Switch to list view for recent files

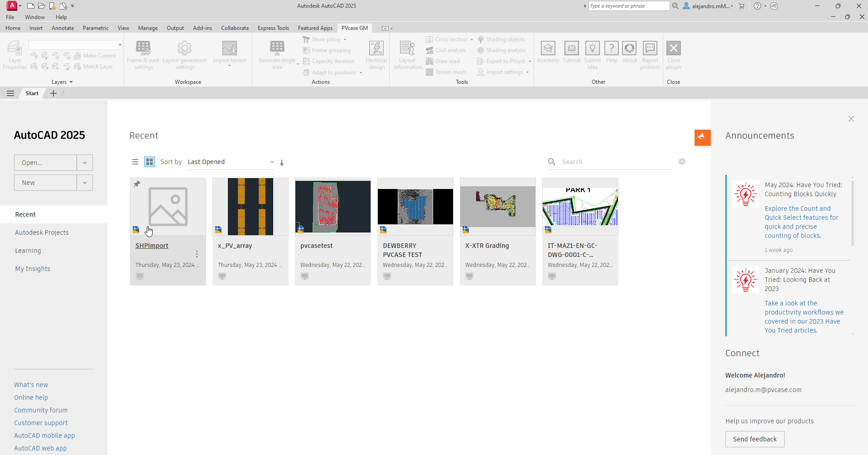(x=135, y=162)
